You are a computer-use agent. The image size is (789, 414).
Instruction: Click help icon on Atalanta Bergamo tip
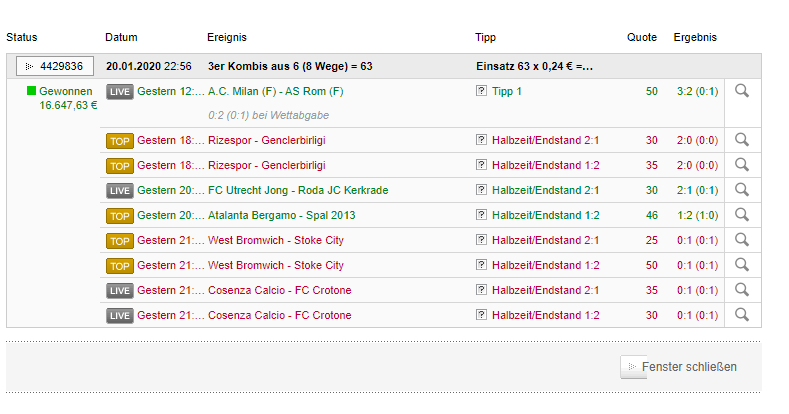pos(481,215)
